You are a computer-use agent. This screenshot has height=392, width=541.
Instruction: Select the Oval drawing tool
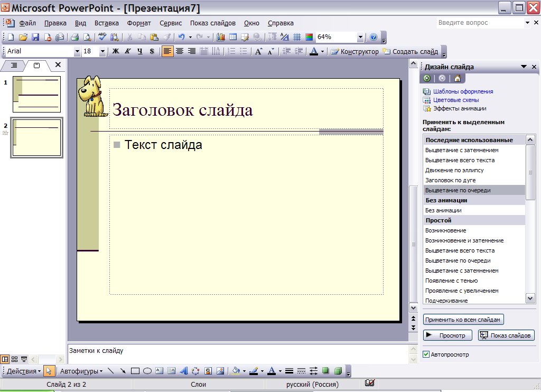click(x=147, y=371)
